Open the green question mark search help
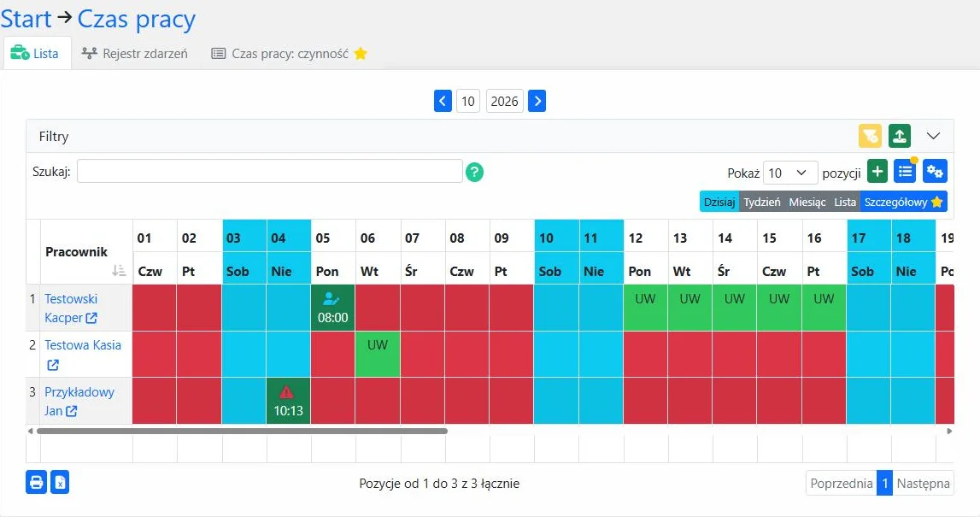The height and width of the screenshot is (517, 980). tap(474, 171)
